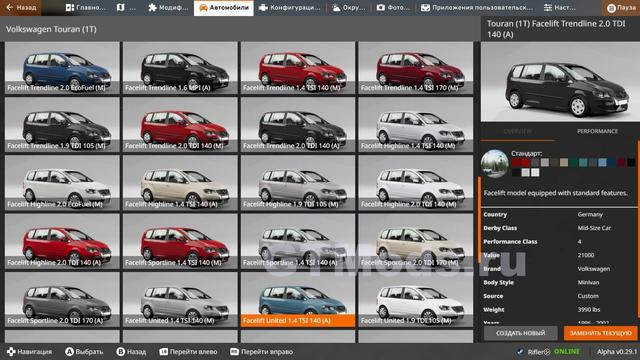Select the Facelift Highline 2.0 EcoFuel (M) car
640x360 pixels.
click(x=62, y=183)
